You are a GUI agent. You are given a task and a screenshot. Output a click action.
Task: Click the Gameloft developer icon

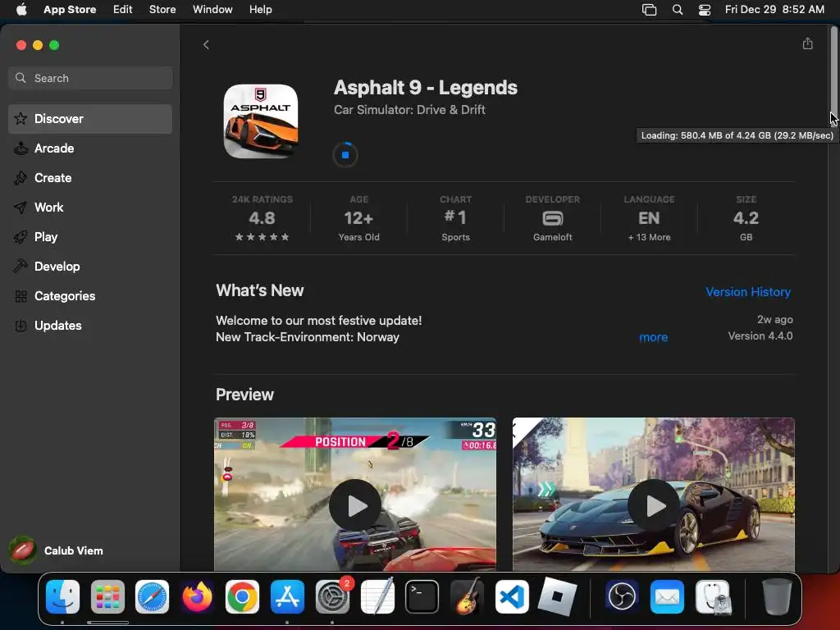552,218
